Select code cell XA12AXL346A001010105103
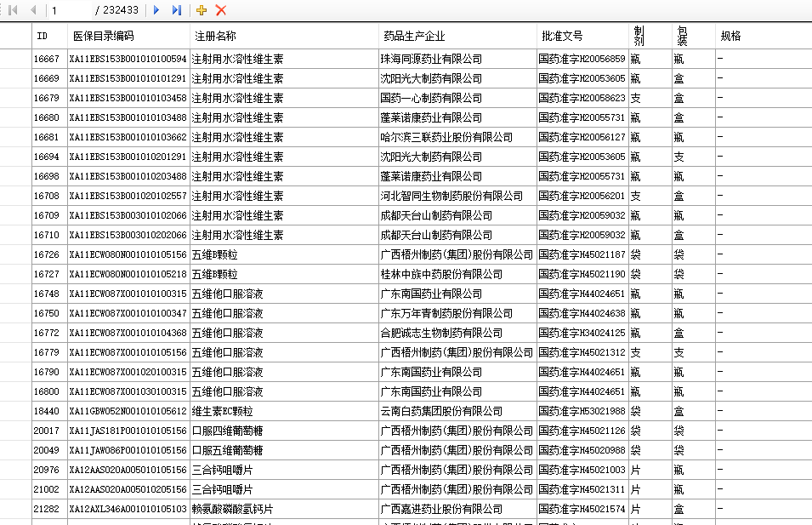This screenshot has height=525, width=812. point(128,510)
